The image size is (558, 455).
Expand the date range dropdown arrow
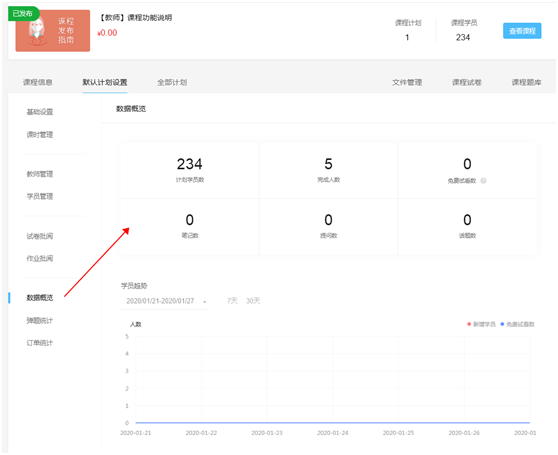point(205,302)
